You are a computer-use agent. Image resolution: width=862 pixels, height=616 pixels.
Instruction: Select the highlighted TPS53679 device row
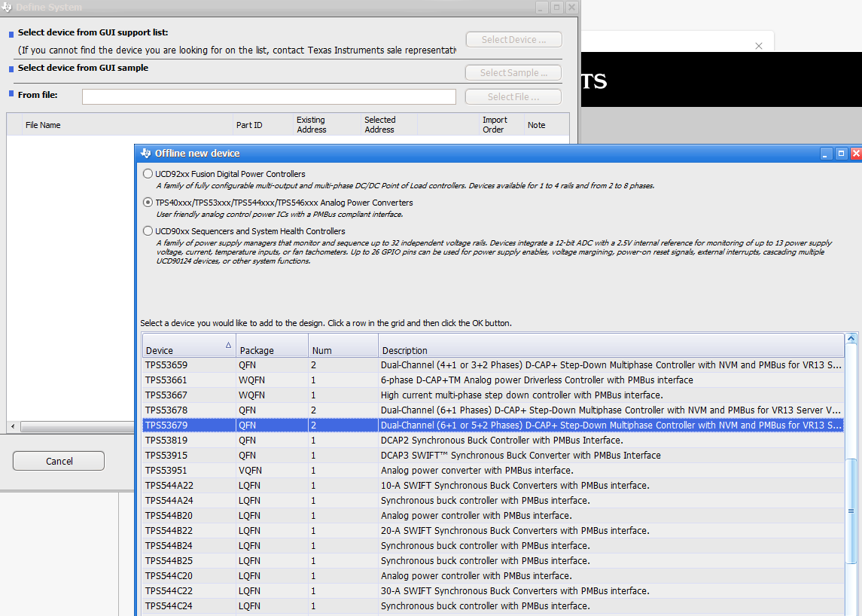[x=493, y=425]
